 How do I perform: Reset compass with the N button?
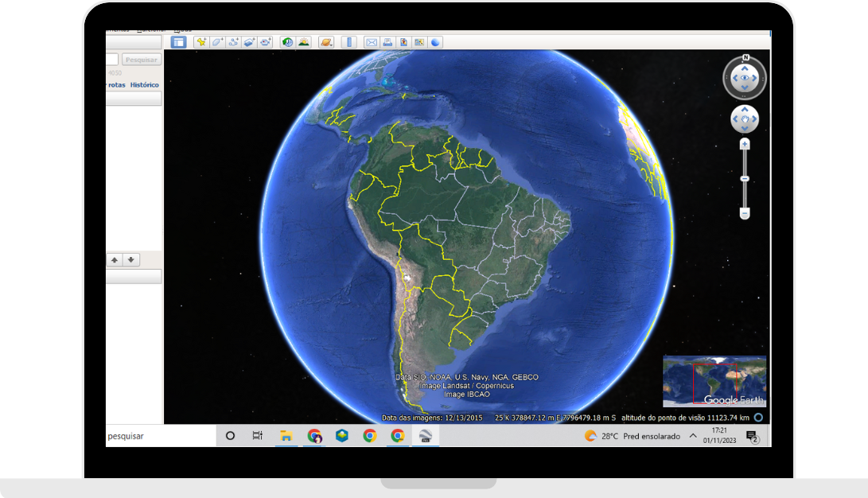(x=745, y=57)
